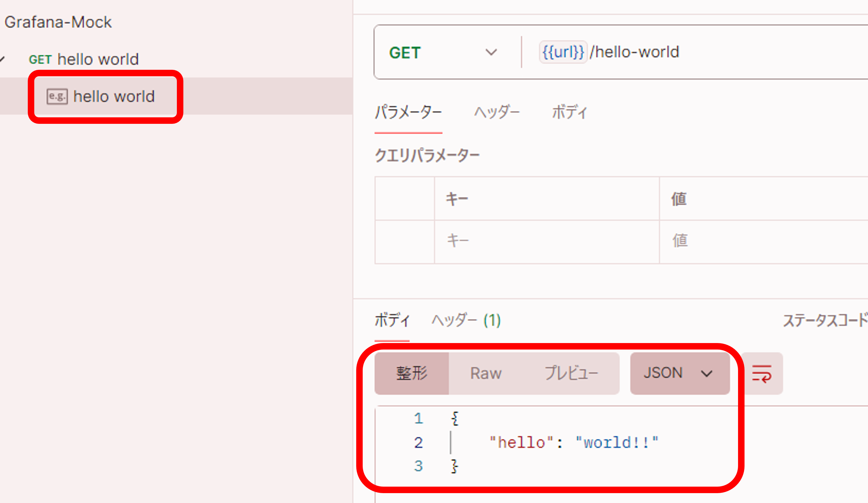Image resolution: width=868 pixels, height=503 pixels.
Task: Switch to プレビュー response view
Action: pos(571,373)
